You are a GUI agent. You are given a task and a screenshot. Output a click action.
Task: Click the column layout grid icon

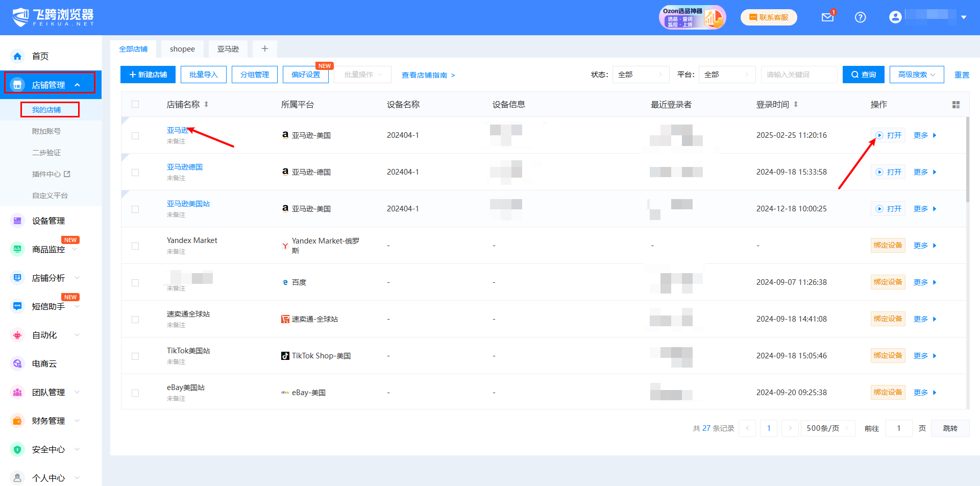point(955,105)
